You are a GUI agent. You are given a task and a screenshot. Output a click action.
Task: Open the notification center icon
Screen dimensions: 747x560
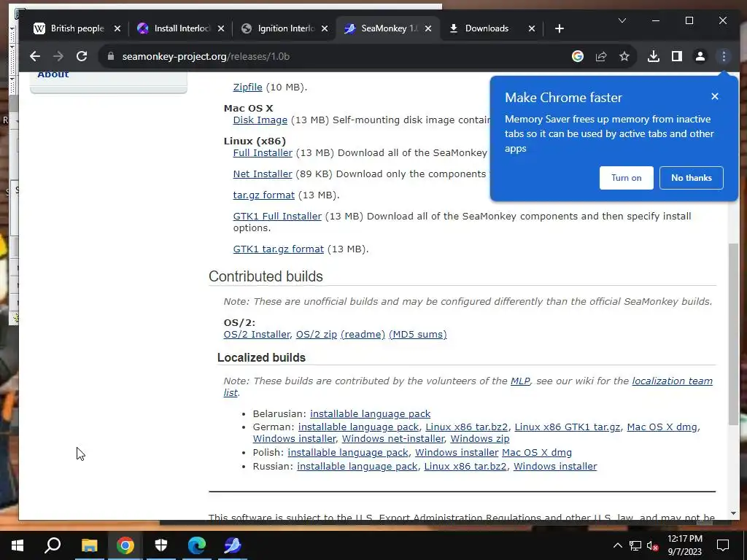723,545
